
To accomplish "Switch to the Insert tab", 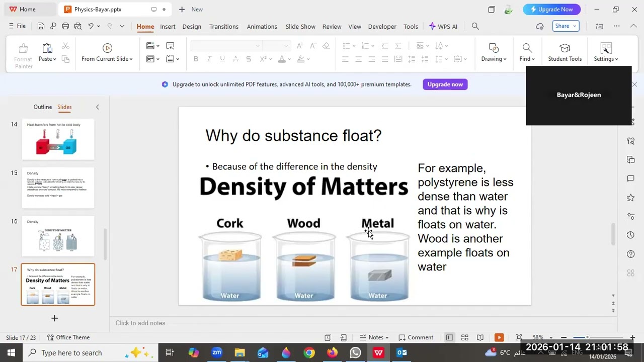I will [x=168, y=27].
